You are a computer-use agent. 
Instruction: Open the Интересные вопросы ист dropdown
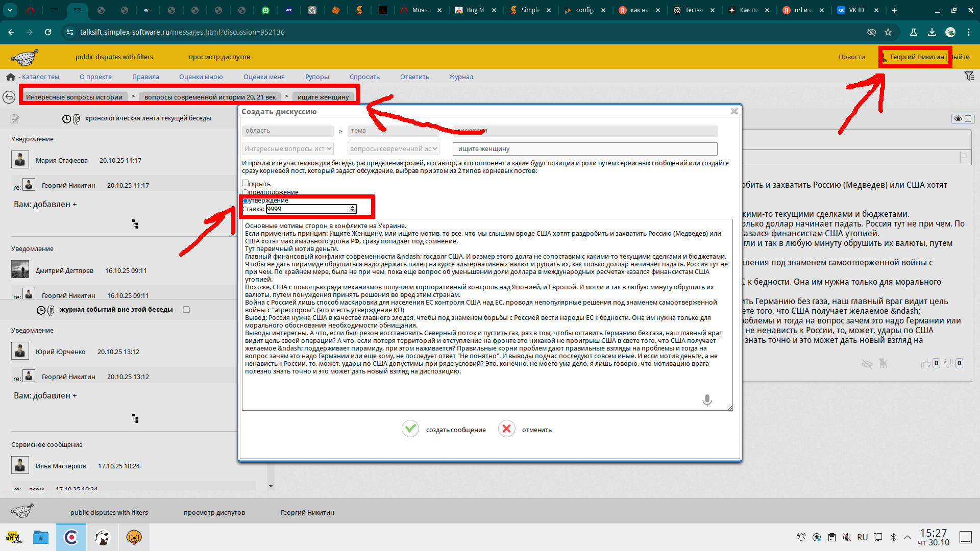point(288,149)
